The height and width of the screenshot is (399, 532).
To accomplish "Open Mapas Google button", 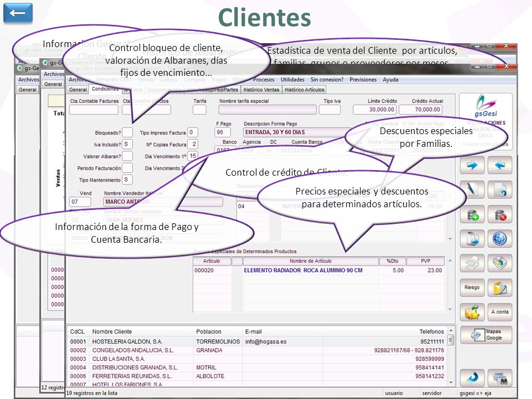I will [x=486, y=335].
